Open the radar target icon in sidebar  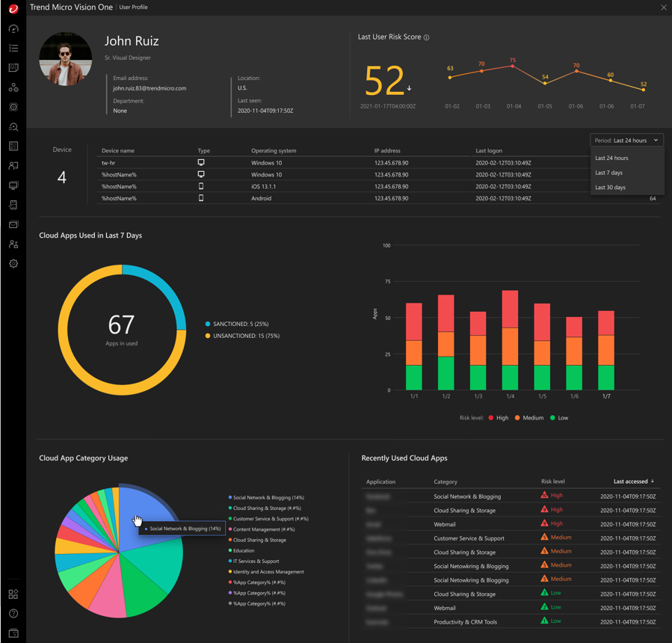tap(13, 107)
